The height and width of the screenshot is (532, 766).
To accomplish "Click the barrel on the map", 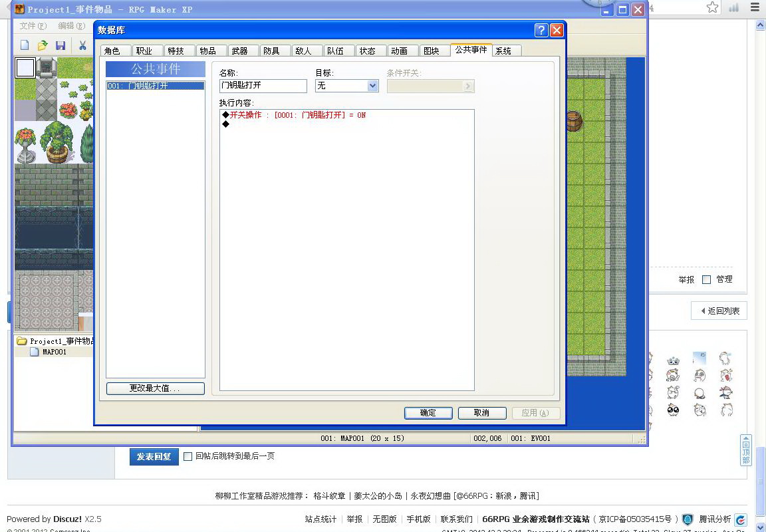I will [574, 121].
